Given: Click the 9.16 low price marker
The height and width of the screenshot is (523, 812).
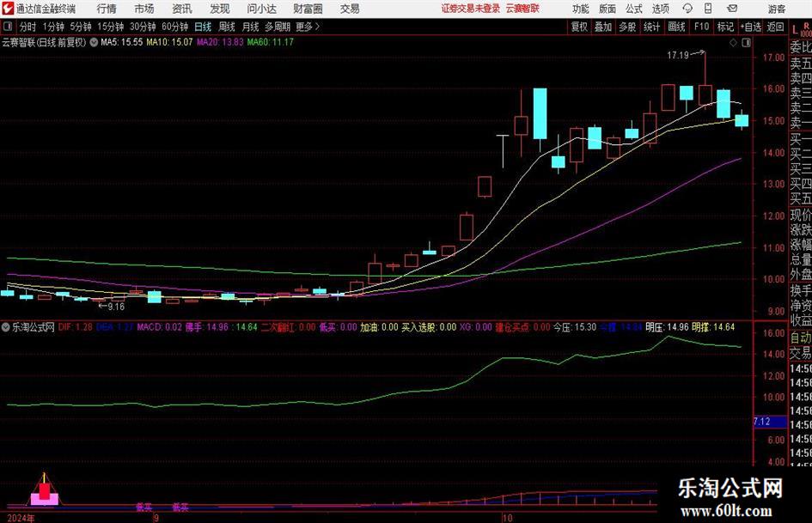Looking at the screenshot, I should point(116,307).
